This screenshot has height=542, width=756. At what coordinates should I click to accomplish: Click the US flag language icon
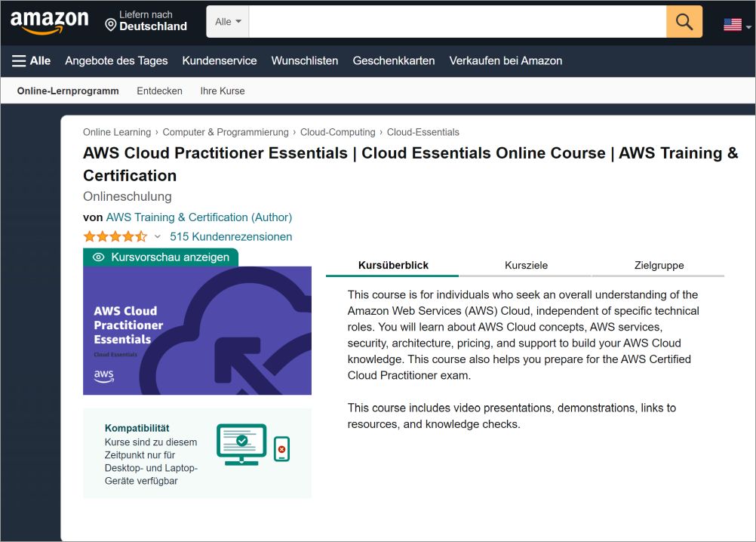point(732,24)
